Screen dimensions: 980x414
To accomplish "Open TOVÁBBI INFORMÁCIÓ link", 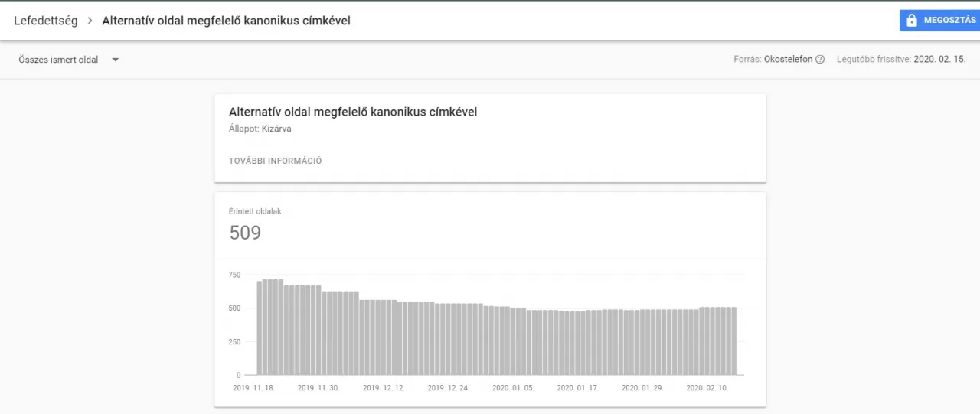I will tap(275, 161).
